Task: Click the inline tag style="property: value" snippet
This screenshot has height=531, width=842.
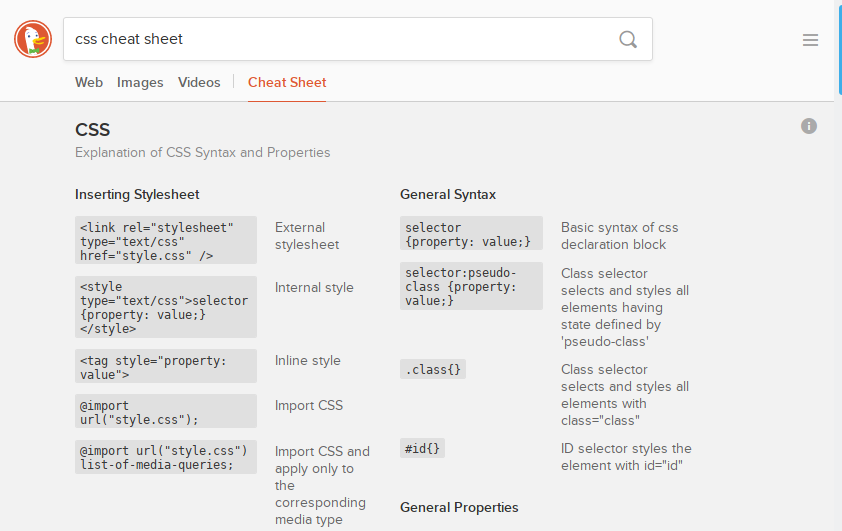Action: (166, 366)
